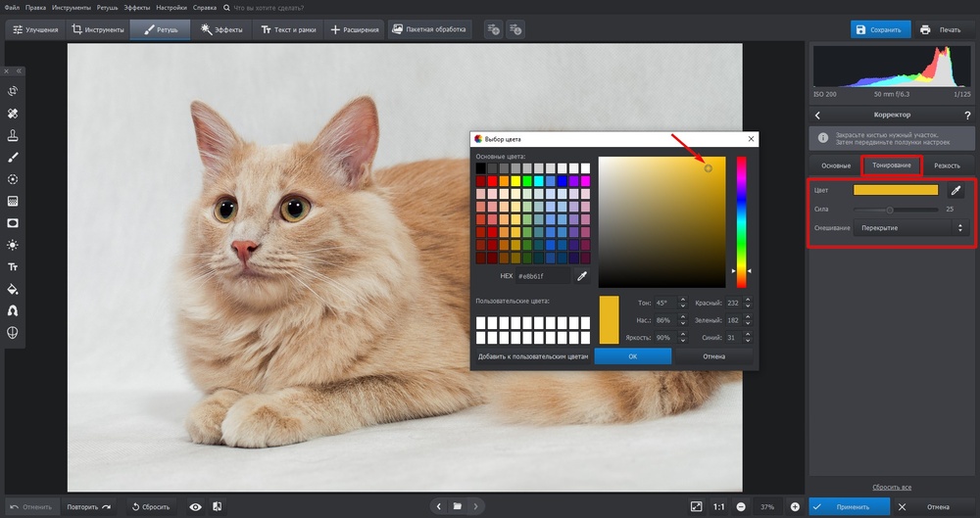Screen dimensions: 980x518
Task: Open the Эффекты tab in top toolbar
Action: pos(220,29)
